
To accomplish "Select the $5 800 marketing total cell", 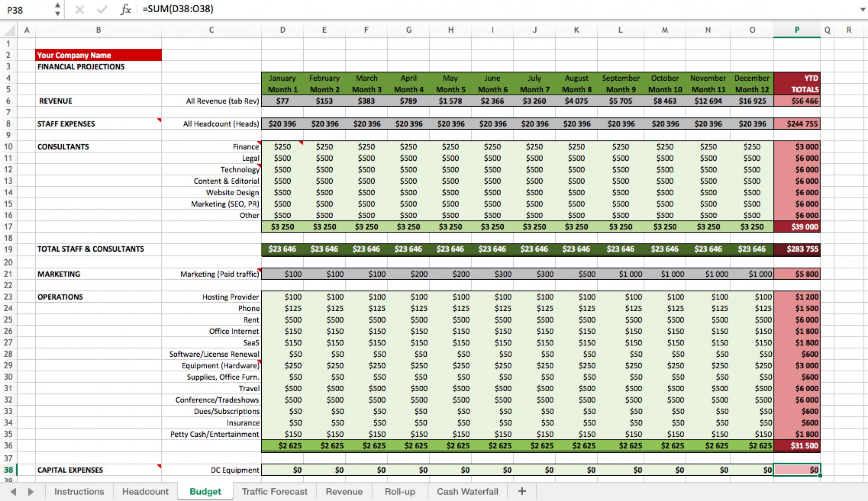I will (x=797, y=274).
